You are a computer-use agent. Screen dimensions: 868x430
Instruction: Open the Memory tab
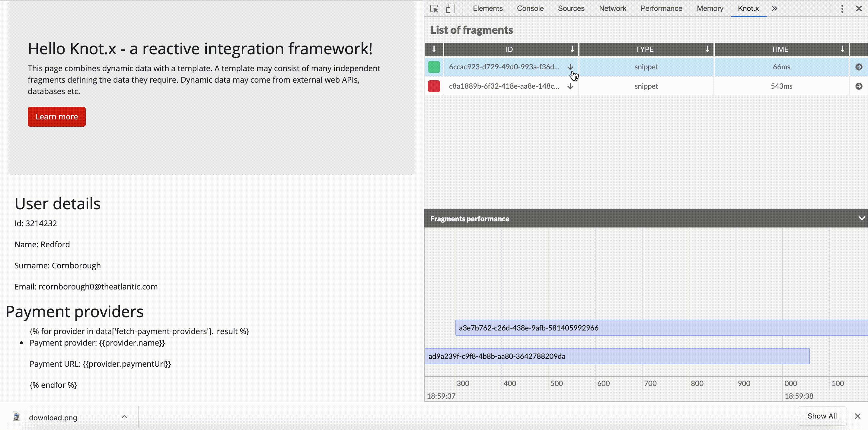[710, 8]
